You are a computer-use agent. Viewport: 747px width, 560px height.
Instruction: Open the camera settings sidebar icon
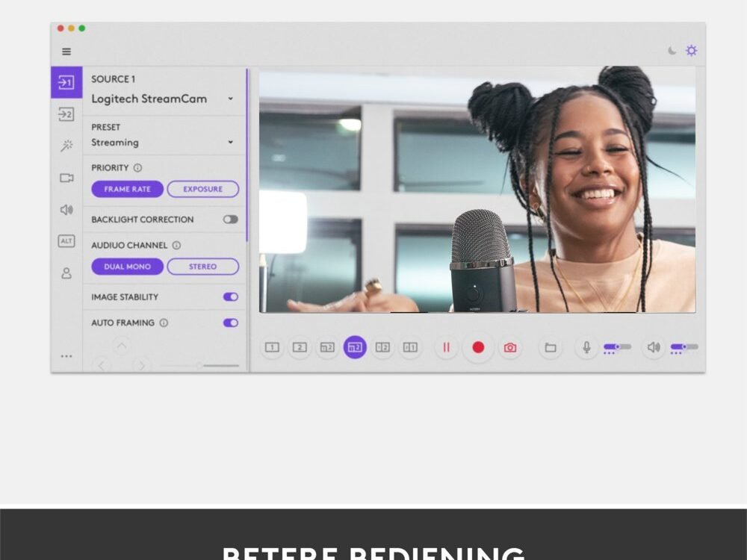pos(66,178)
